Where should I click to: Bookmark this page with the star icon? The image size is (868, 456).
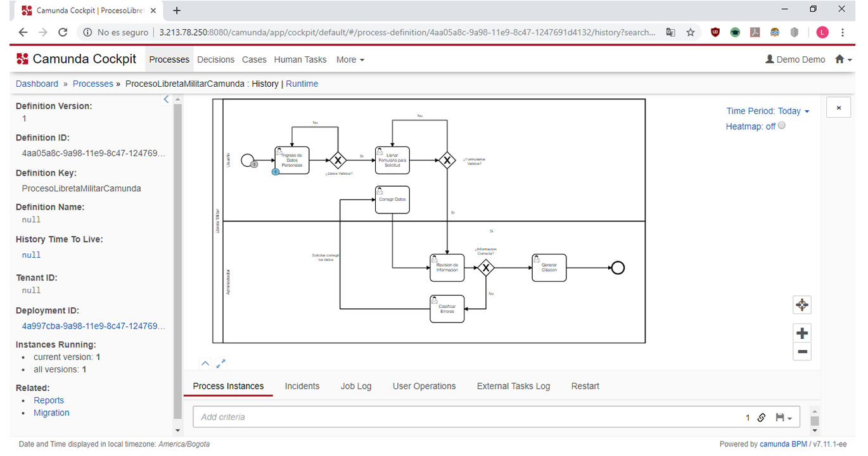[x=691, y=32]
